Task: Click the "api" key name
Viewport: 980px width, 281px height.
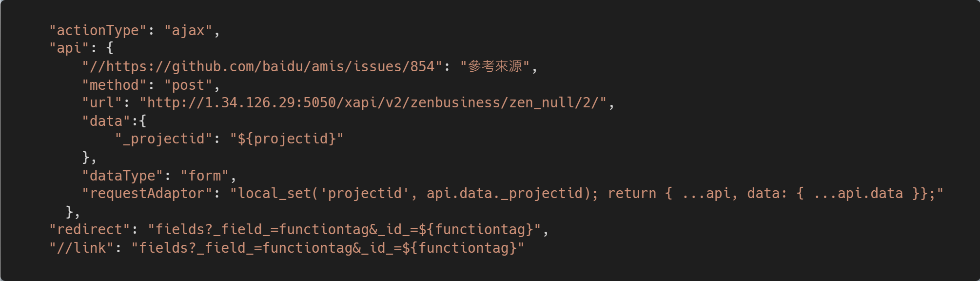Action: 69,48
